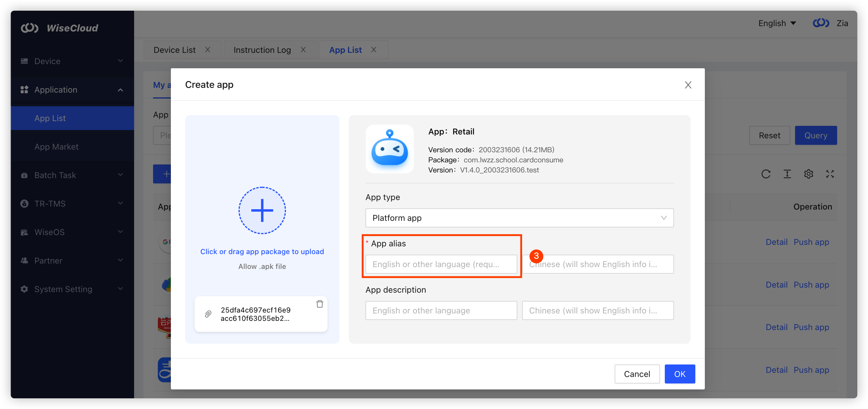868x409 pixels.
Task: Focus the App alias English input field
Action: 442,264
